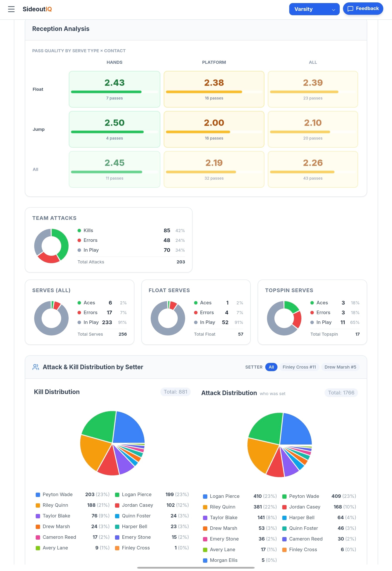392x571 pixels.
Task: Click the setter users icon
Action: point(36,367)
